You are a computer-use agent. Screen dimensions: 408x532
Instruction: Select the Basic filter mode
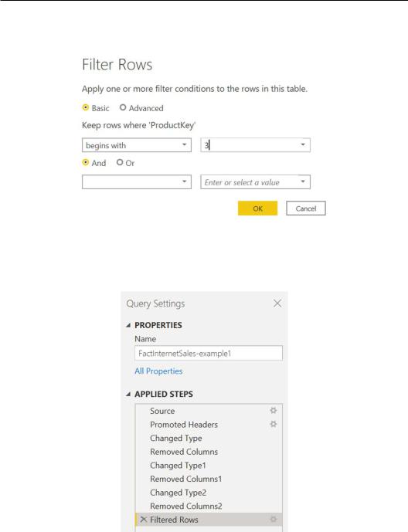86,107
